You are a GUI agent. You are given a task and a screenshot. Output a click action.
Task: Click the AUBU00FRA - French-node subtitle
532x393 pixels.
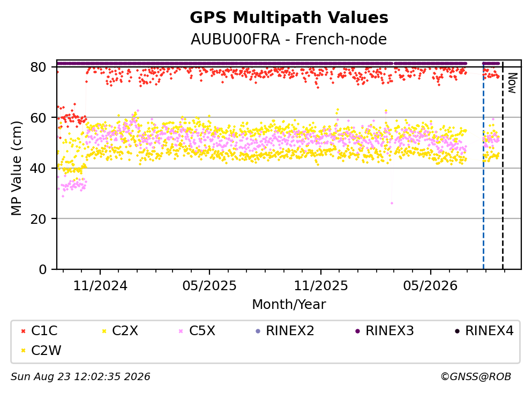tap(289, 39)
